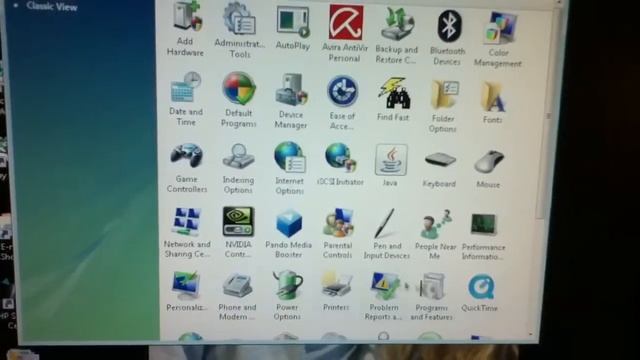The image size is (640, 360).
Task: Open Programs and Features
Action: 432,288
